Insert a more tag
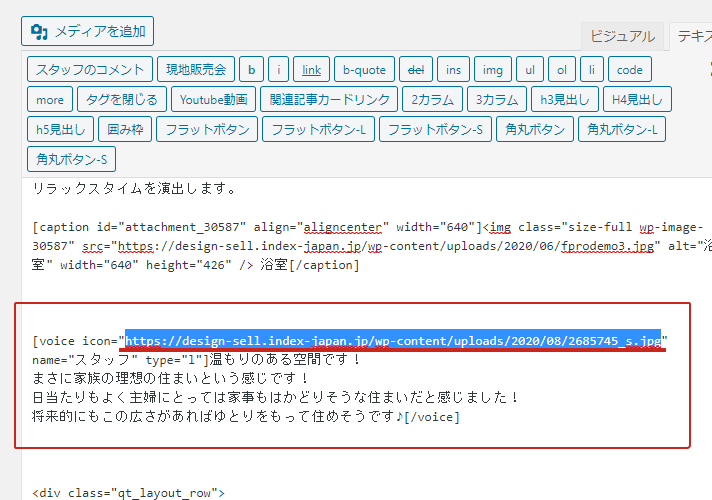This screenshot has height=500, width=712. click(x=50, y=100)
